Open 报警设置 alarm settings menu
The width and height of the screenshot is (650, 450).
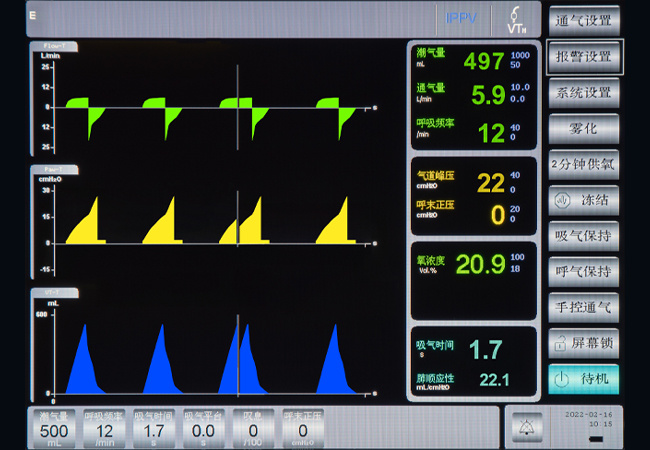pos(584,57)
